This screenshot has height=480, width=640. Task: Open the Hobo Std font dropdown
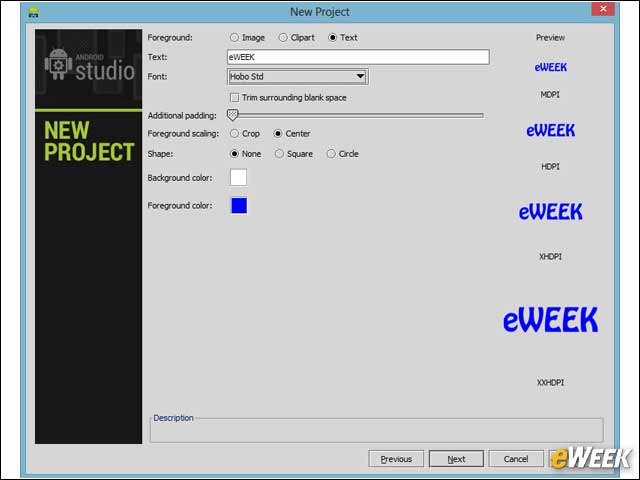click(298, 76)
